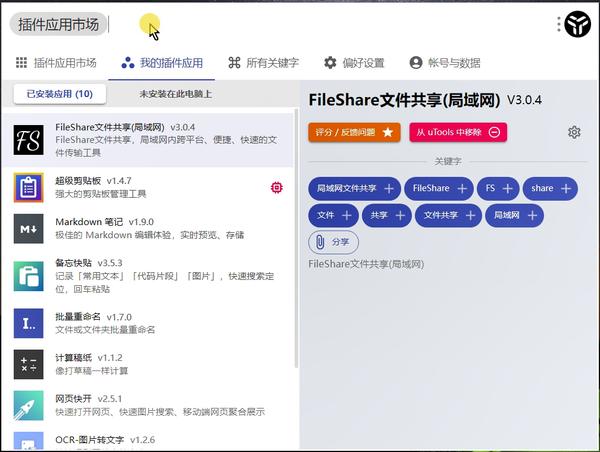This screenshot has width=600, height=452.
Task: Click the OCR-图片转文字 app icon
Action: (x=29, y=441)
